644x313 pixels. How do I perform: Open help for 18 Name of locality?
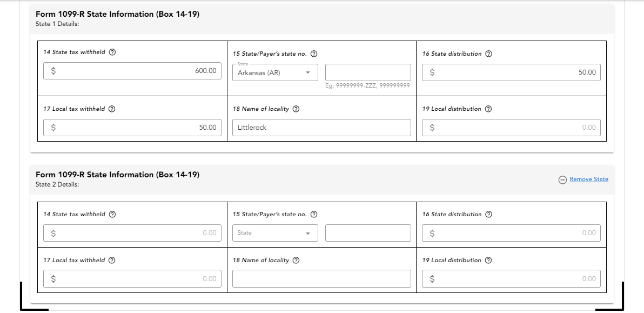(296, 109)
